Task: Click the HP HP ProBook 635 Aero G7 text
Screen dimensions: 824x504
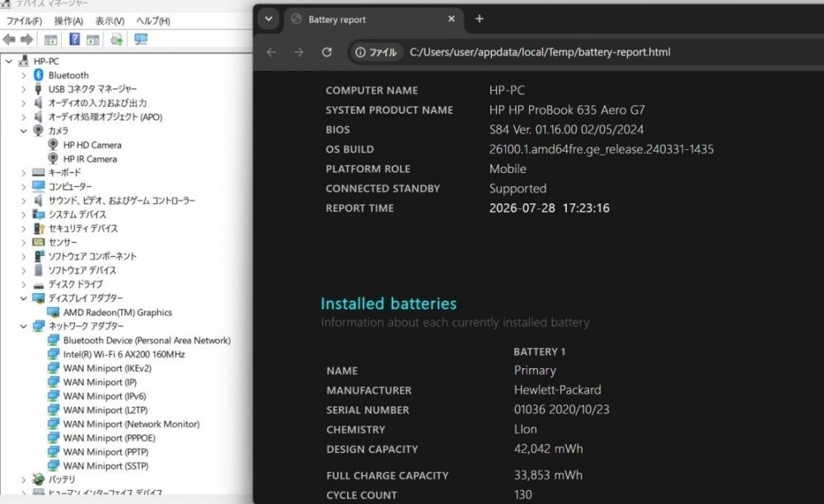Action: pos(567,110)
